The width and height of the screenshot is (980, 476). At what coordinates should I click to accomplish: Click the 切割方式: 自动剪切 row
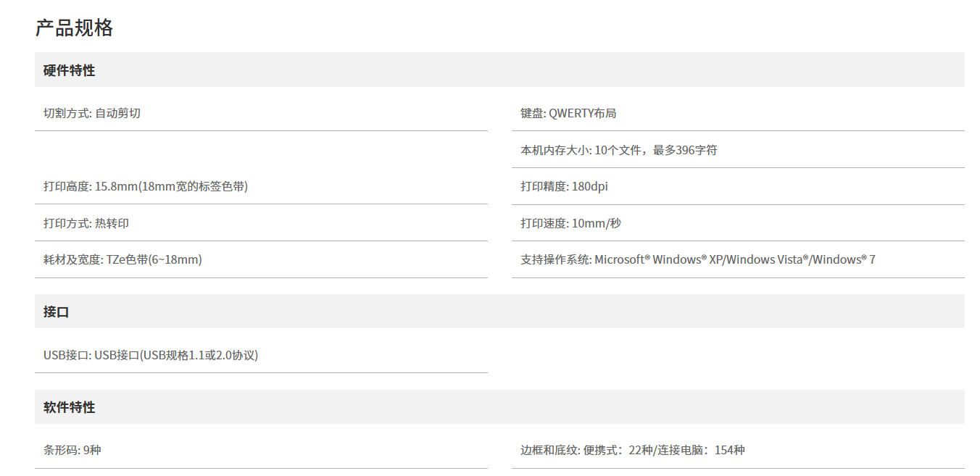(x=92, y=113)
